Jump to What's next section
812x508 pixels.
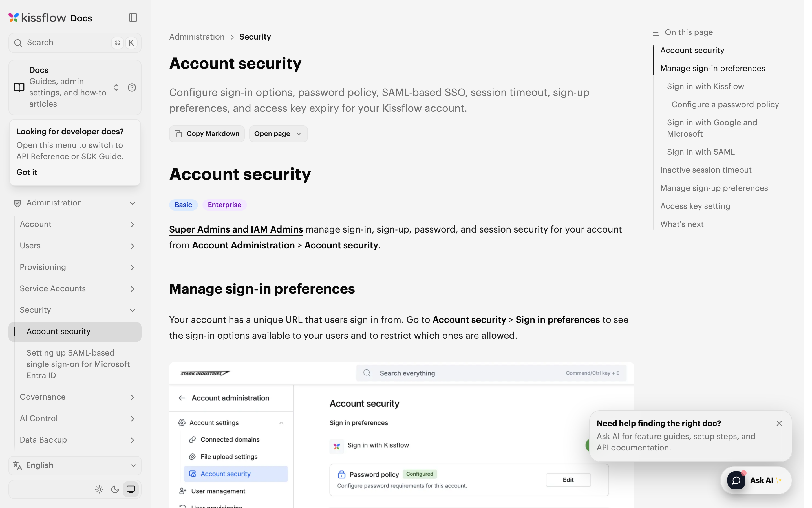pyautogui.click(x=682, y=224)
